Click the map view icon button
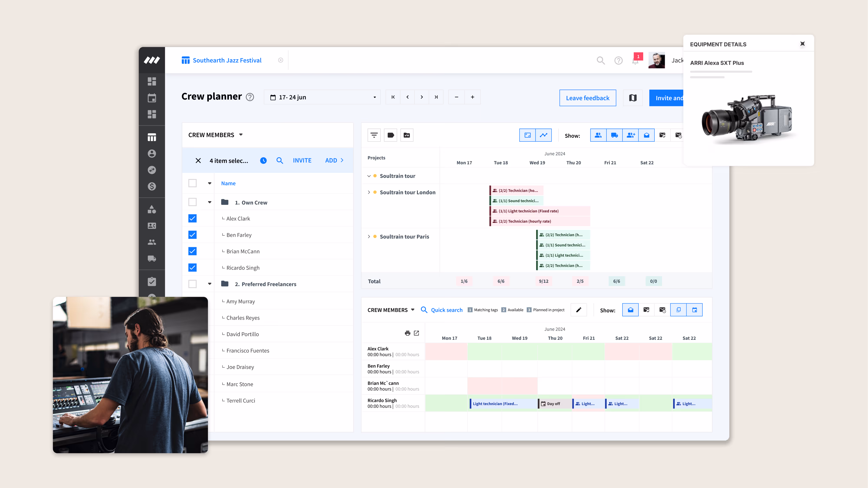Image resolution: width=868 pixels, height=488 pixels. point(633,98)
